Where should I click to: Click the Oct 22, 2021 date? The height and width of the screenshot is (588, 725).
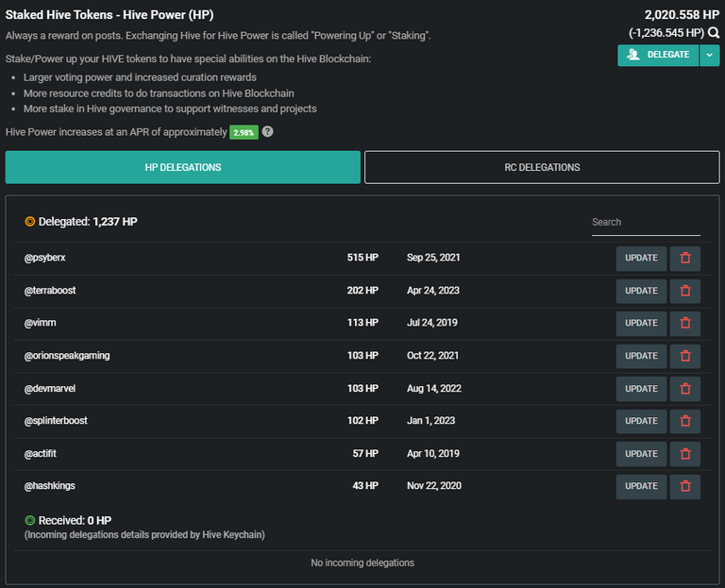[432, 356]
